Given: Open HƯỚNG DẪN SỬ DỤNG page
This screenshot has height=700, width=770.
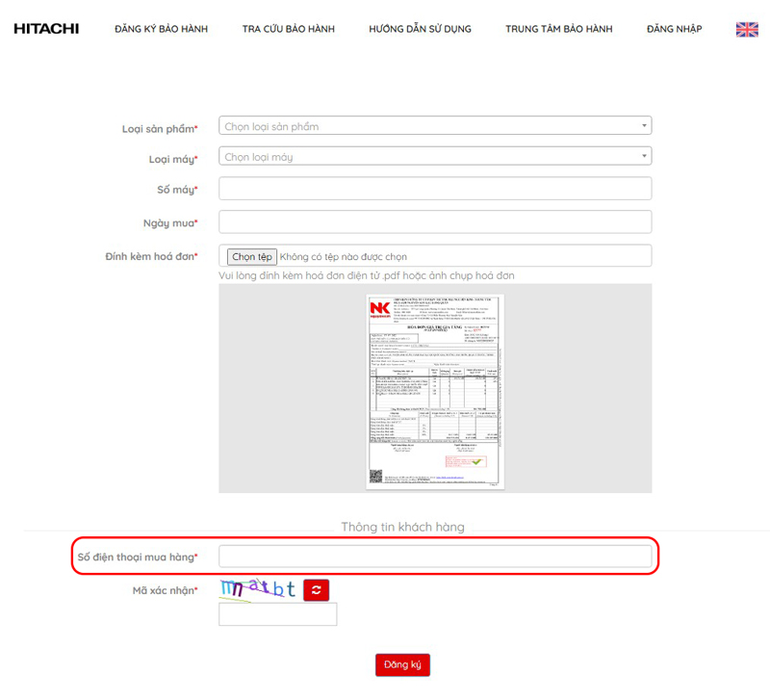Looking at the screenshot, I should (420, 29).
